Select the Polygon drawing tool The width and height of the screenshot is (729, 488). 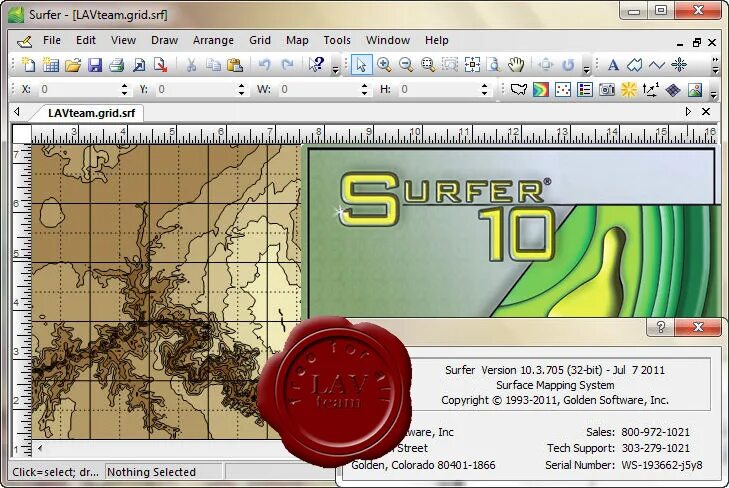tap(635, 65)
